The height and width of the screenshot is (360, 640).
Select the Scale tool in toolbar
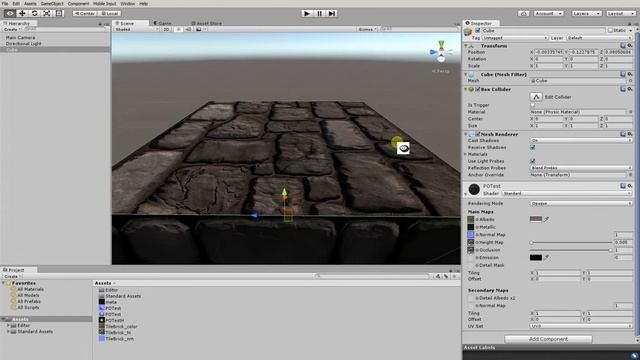[47, 13]
